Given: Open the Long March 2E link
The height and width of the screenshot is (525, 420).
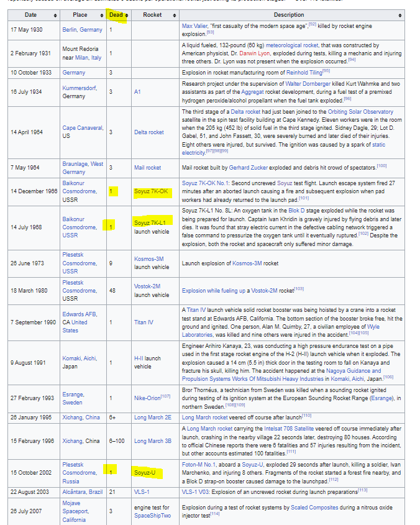Looking at the screenshot, I should coord(153,418).
